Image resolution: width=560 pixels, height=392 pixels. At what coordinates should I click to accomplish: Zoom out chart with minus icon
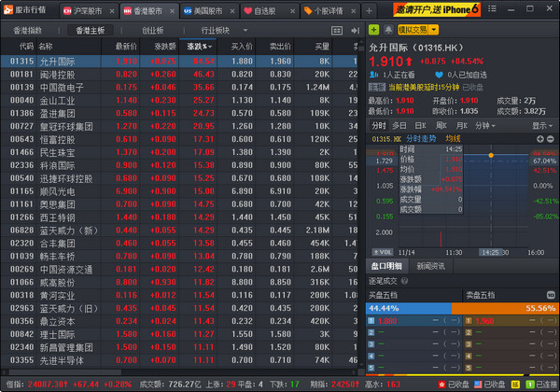549,139
